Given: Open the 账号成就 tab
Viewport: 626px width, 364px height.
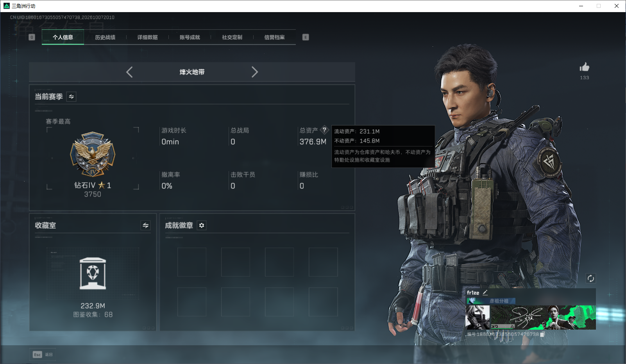Looking at the screenshot, I should [190, 37].
